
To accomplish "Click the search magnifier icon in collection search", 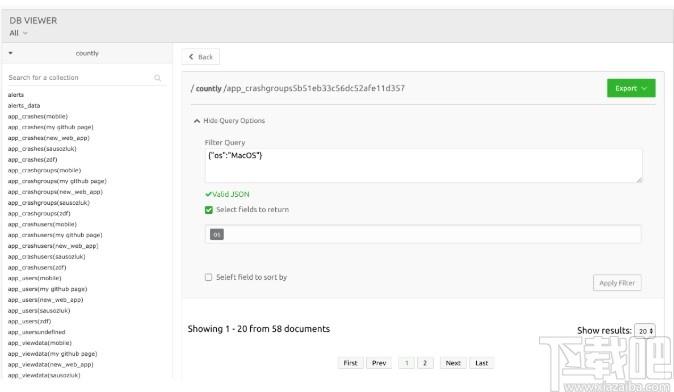I will pyautogui.click(x=157, y=78).
